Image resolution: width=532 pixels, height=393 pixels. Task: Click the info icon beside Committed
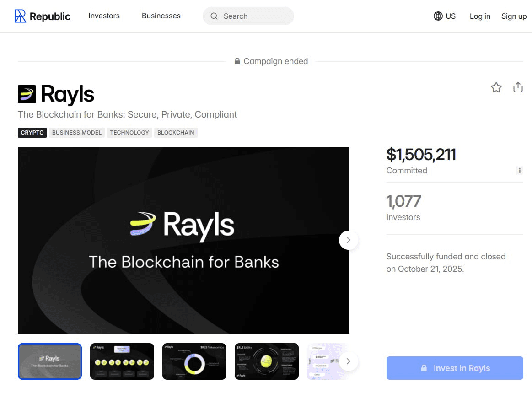point(519,171)
